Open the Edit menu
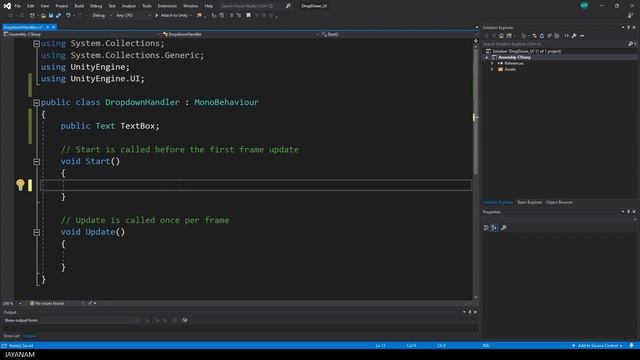This screenshot has height=360, width=640. pyautogui.click(x=31, y=6)
